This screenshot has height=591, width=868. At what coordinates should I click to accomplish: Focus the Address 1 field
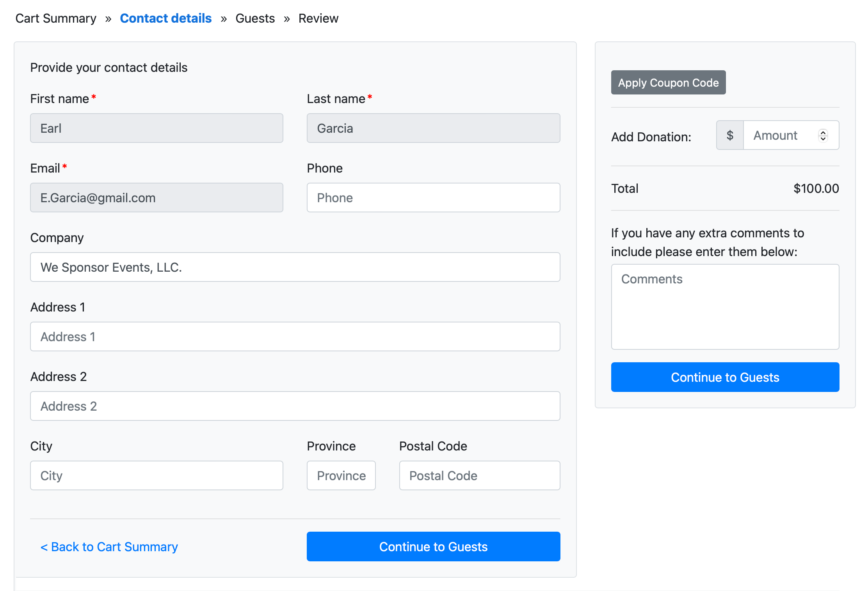point(295,336)
